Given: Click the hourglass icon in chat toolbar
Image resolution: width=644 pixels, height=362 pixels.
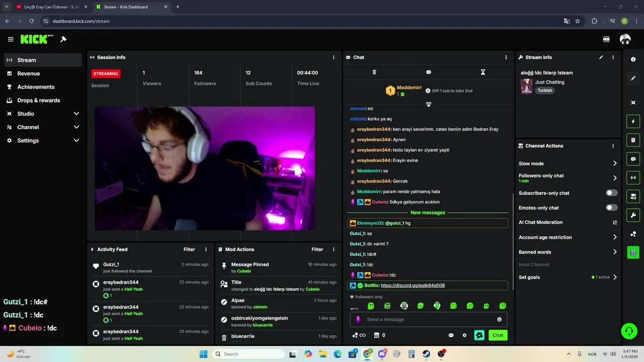Looking at the screenshot, I should pos(483,72).
